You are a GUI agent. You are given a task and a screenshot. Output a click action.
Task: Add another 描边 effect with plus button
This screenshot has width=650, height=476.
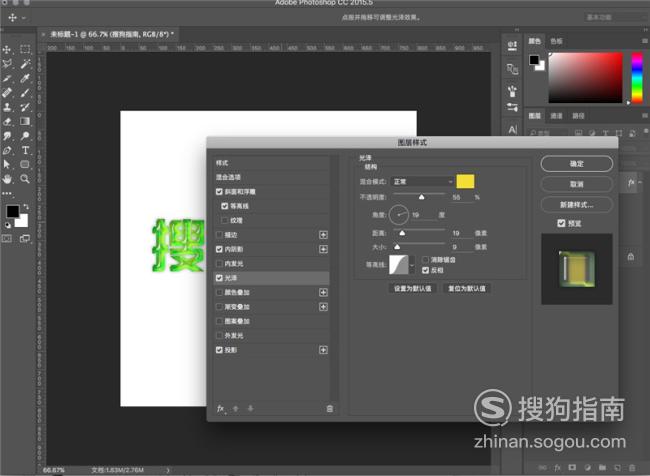click(x=323, y=235)
